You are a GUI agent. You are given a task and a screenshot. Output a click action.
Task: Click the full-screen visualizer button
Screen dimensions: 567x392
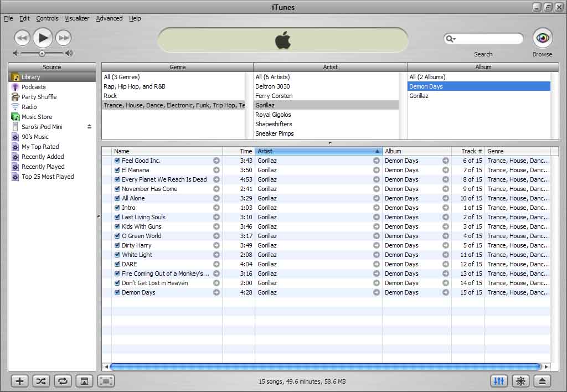pos(106,381)
